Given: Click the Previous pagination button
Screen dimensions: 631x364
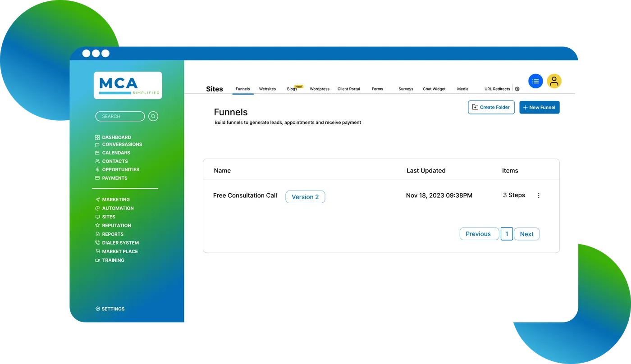Looking at the screenshot, I should [479, 234].
